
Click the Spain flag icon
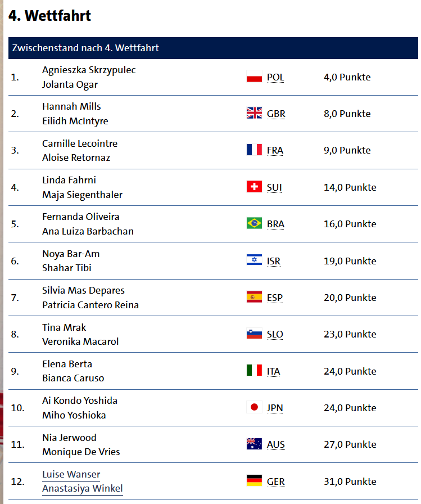click(254, 297)
